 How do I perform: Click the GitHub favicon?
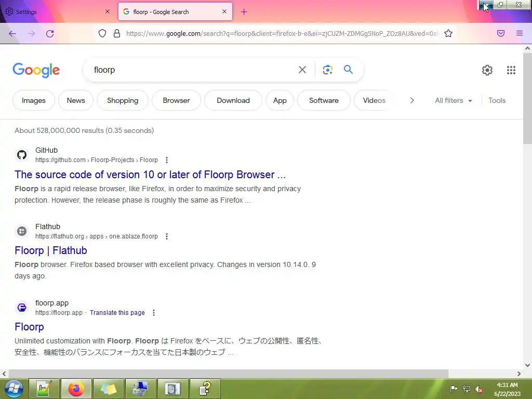(22, 155)
